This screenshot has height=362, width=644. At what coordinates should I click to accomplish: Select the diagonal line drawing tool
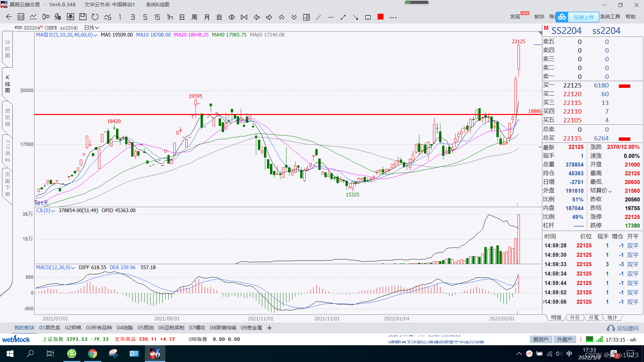tap(319, 17)
